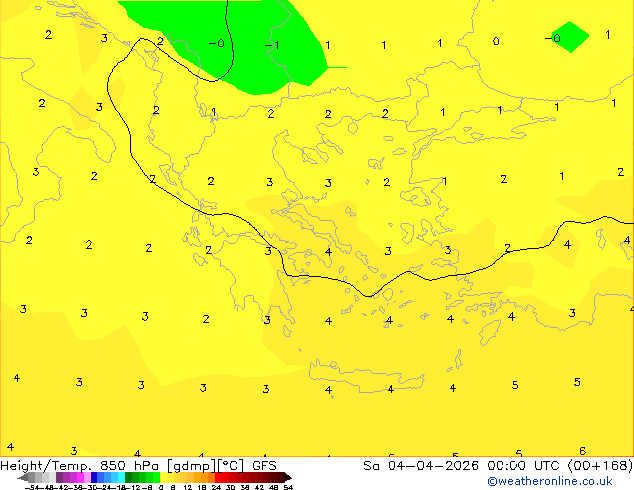This screenshot has height=490, width=634.
Task: Click the '-1' value in the green area
Action: pyautogui.click(x=272, y=44)
